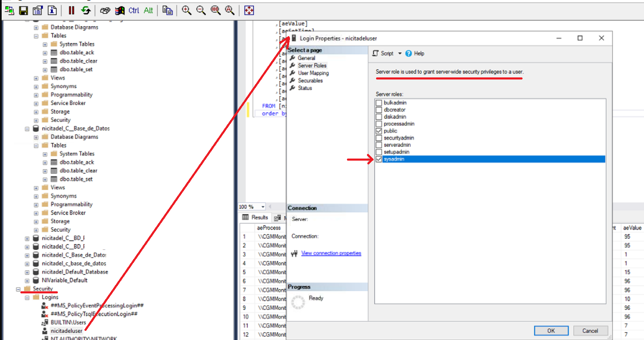Open the User Mapping page
Viewport: 644px width, 340px height.
pyautogui.click(x=313, y=73)
